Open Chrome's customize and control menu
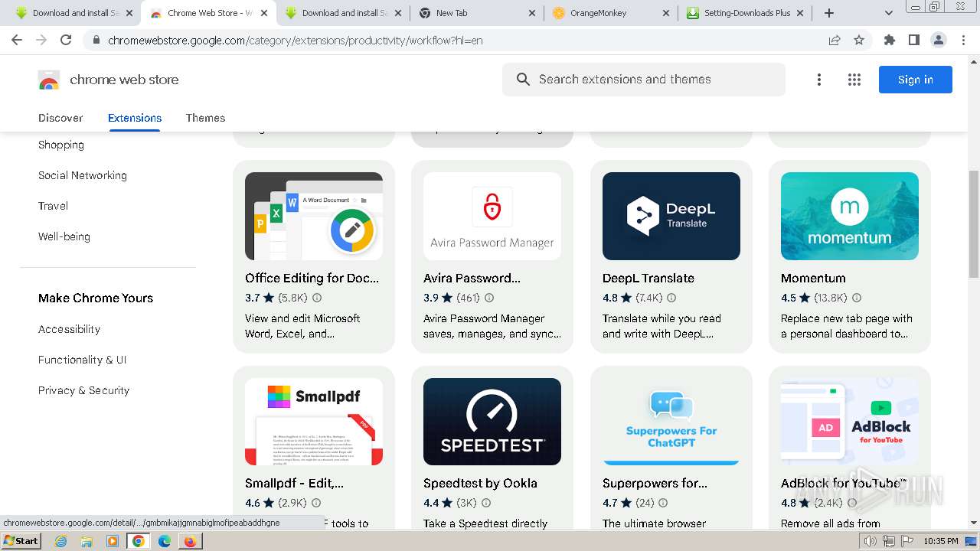 point(963,40)
